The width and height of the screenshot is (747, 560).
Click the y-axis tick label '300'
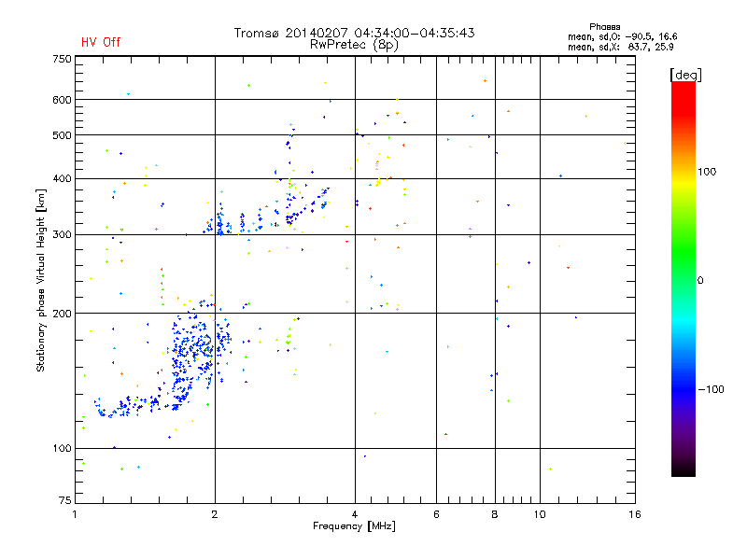62,235
